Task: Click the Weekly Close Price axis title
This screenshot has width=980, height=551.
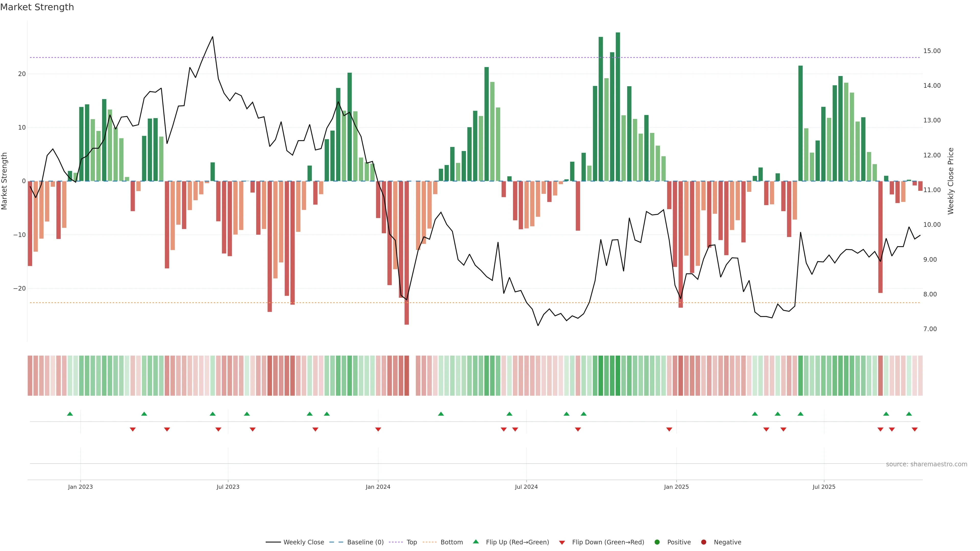Action: [x=951, y=181]
